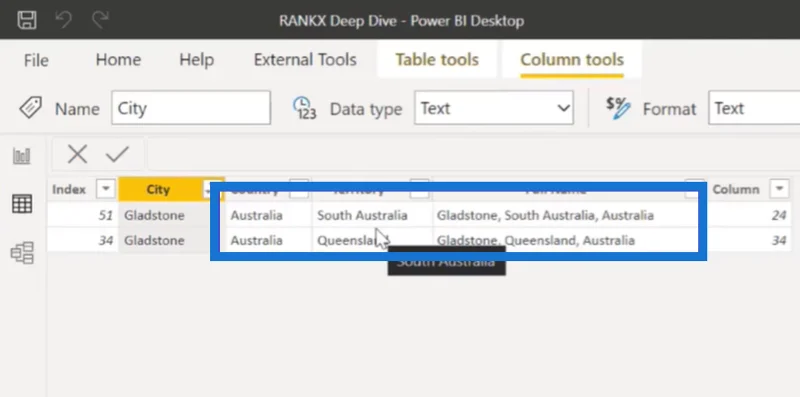
Task: Switch to the Home tab
Action: point(118,60)
